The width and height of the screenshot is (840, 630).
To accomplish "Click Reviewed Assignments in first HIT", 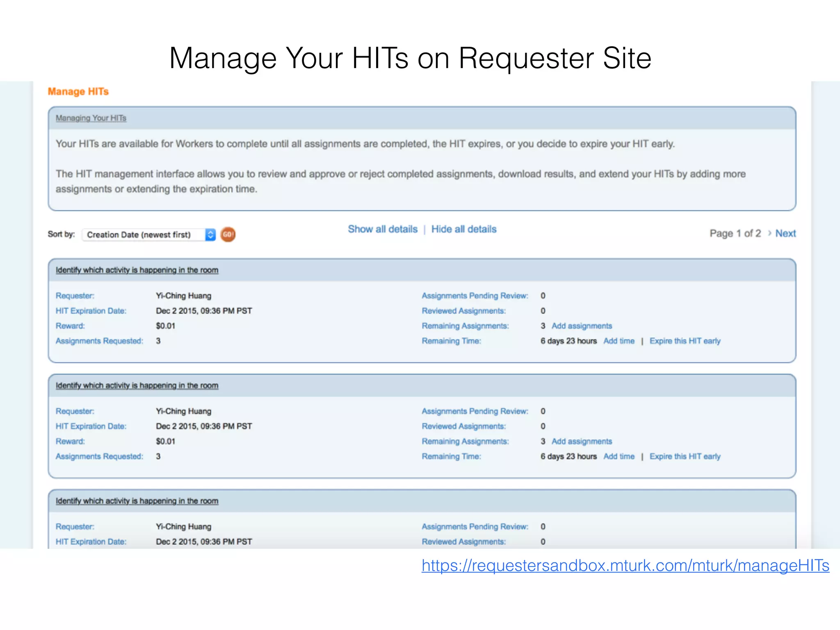I will [x=464, y=311].
